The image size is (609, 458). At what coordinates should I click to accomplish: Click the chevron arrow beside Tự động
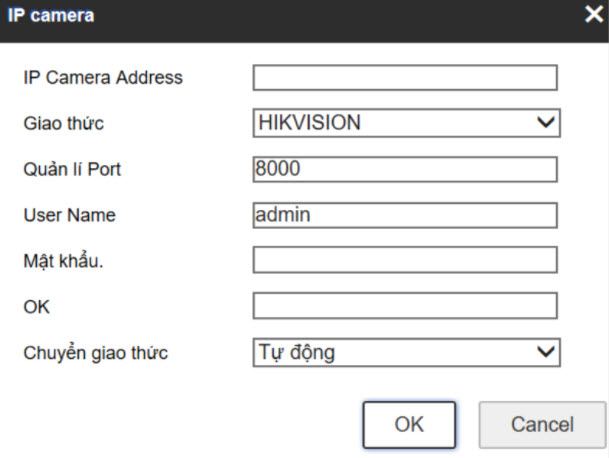pyautogui.click(x=546, y=352)
